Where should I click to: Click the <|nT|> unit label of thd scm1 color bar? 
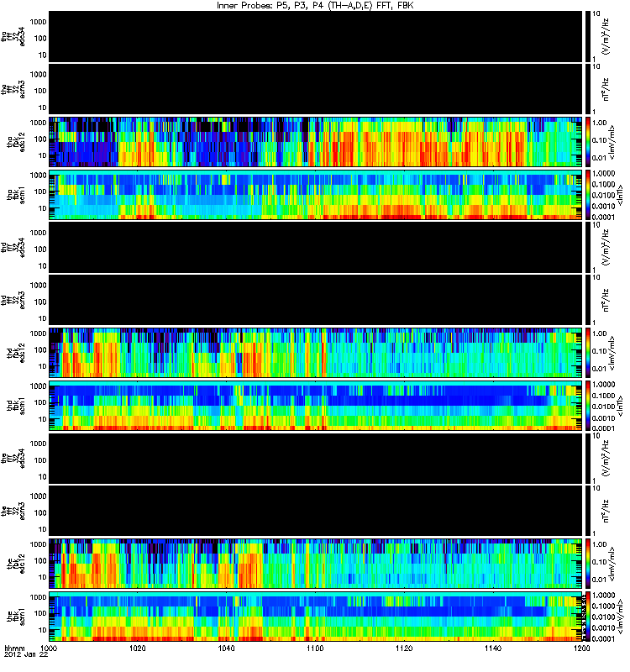point(620,406)
